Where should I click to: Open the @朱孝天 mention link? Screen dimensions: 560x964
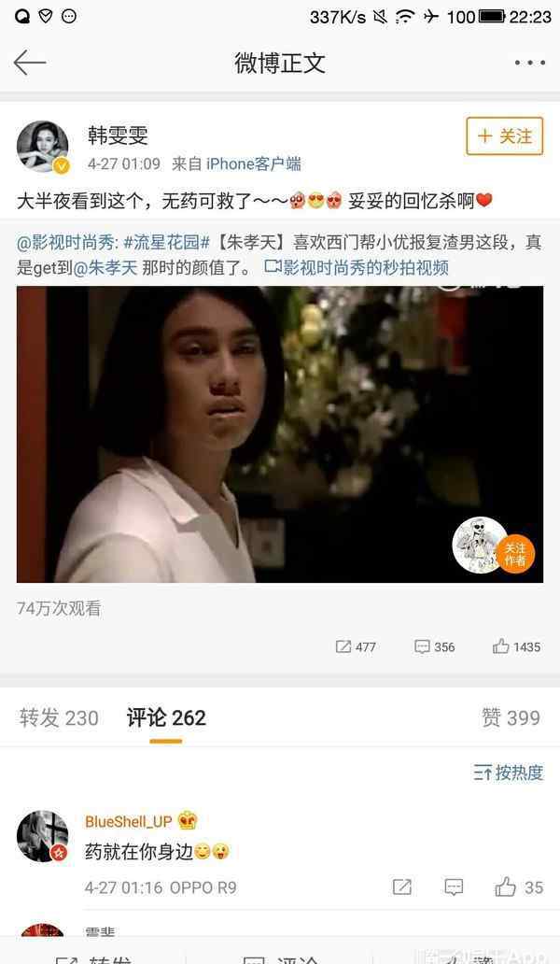[x=105, y=268]
